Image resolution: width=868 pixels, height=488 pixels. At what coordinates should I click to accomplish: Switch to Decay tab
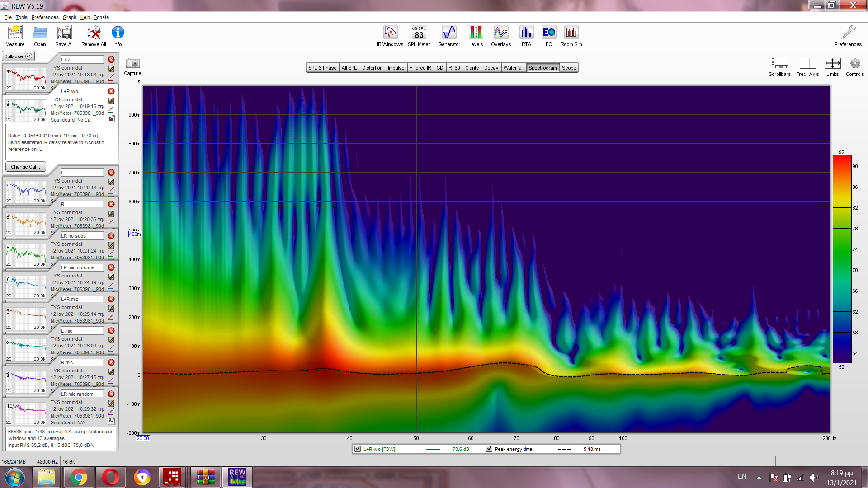(x=491, y=68)
